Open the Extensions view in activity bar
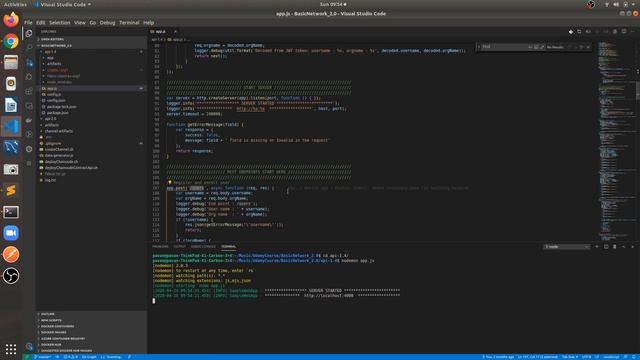Image resolution: width=640 pixels, height=360 pixels. 29,91
